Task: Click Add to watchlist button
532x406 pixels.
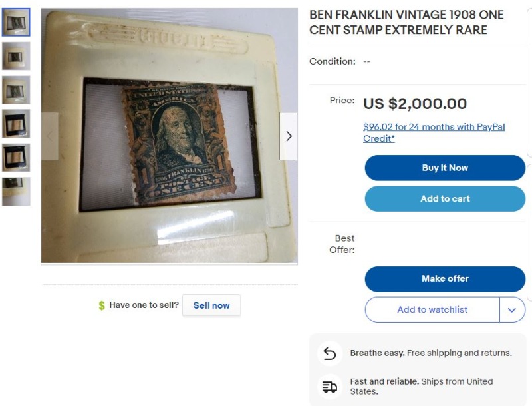Action: coord(432,310)
